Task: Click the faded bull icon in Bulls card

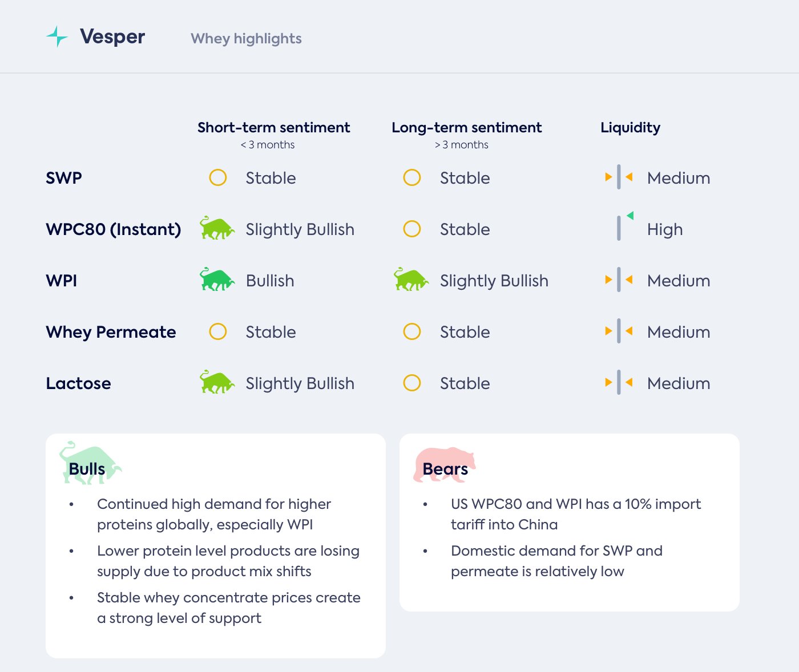Action: (x=90, y=464)
